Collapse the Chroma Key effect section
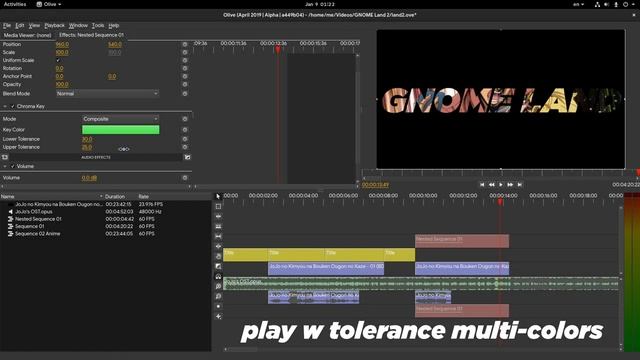 (x=5, y=107)
